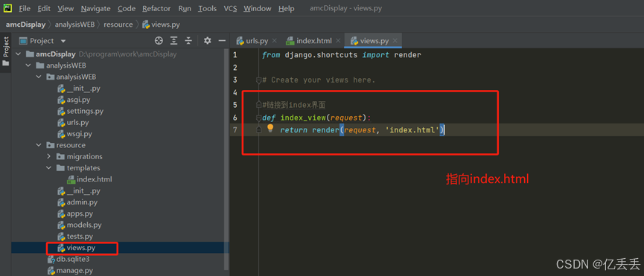Screen dimensions: 644x276
Task: Open the Run menu
Action: (x=185, y=8)
